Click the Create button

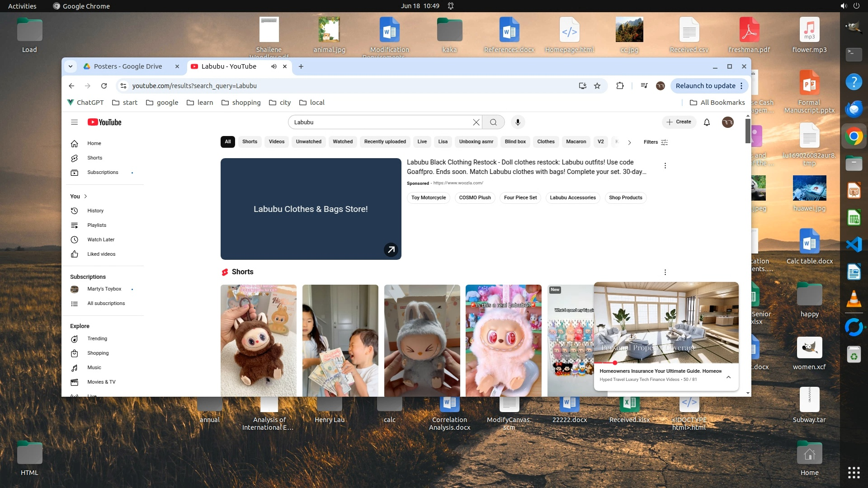tap(679, 122)
